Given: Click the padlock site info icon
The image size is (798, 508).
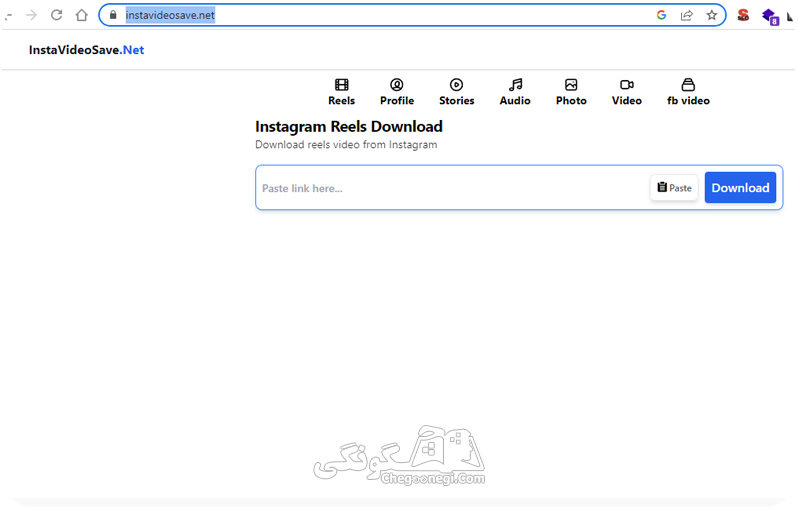Looking at the screenshot, I should (113, 15).
